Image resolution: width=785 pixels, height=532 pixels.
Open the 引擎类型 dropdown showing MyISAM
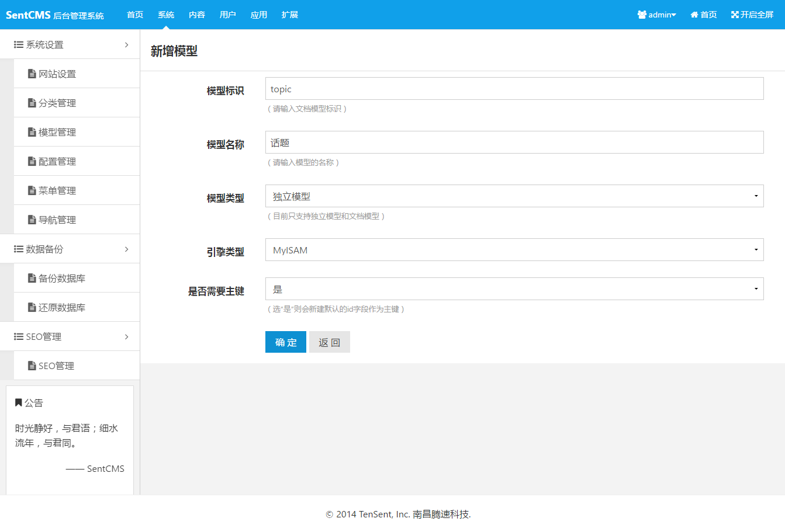click(514, 250)
